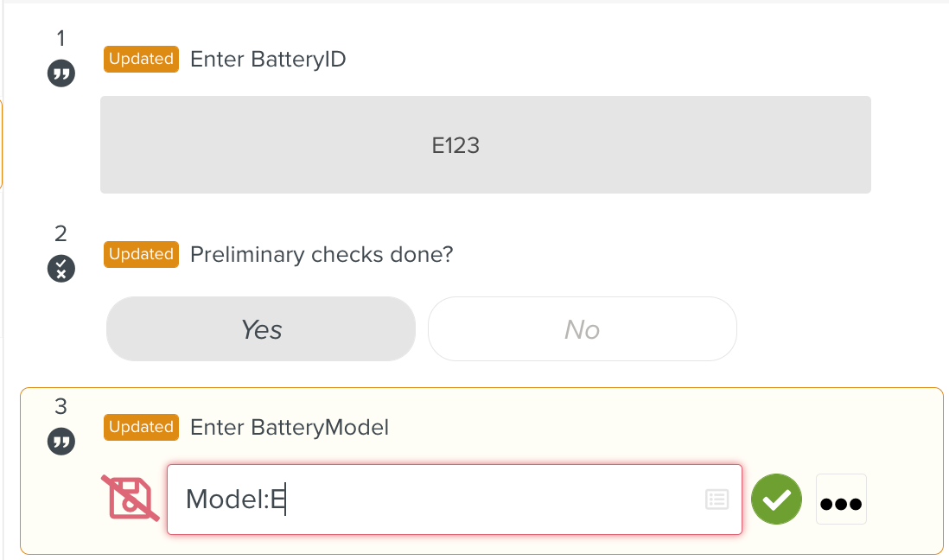The width and height of the screenshot is (949, 560).
Task: Click the Enter BatteryModel step title
Action: coord(290,427)
